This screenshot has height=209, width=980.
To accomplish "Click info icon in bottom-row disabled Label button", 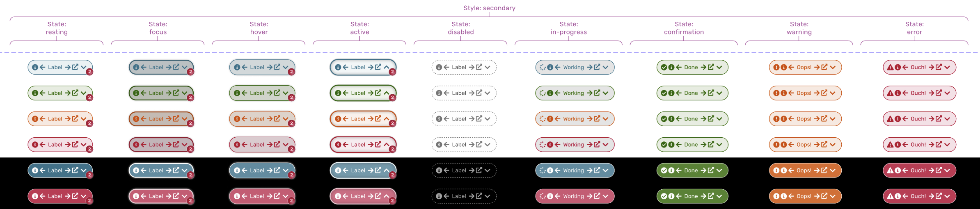I will coord(439,196).
